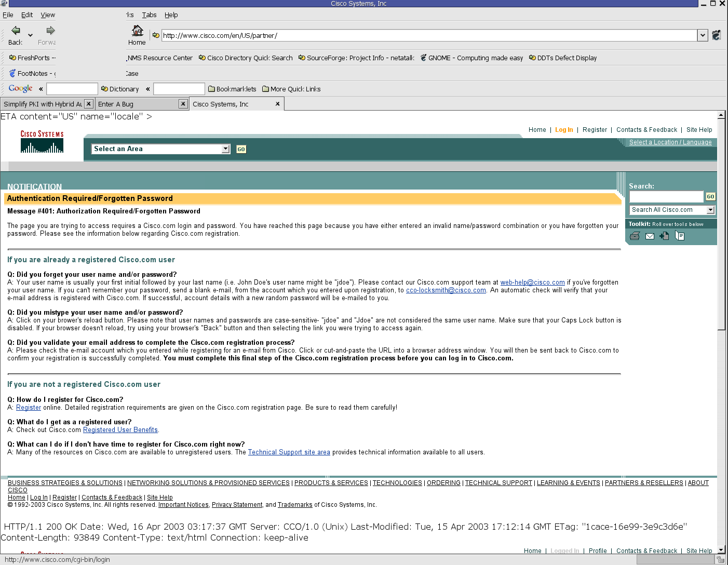Click the page scrollbar down arrow
Image resolution: width=728 pixels, height=565 pixels.
click(x=721, y=550)
